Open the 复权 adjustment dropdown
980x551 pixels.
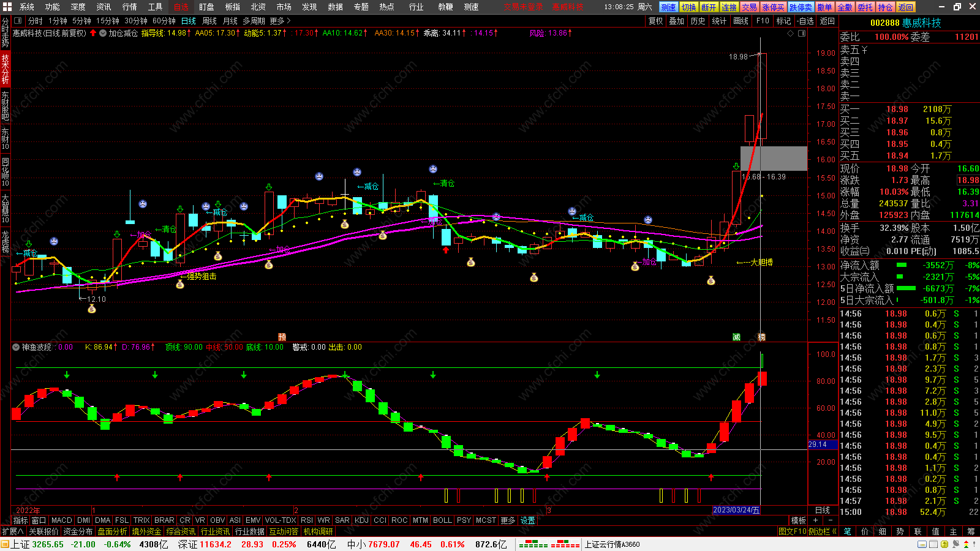(x=655, y=21)
